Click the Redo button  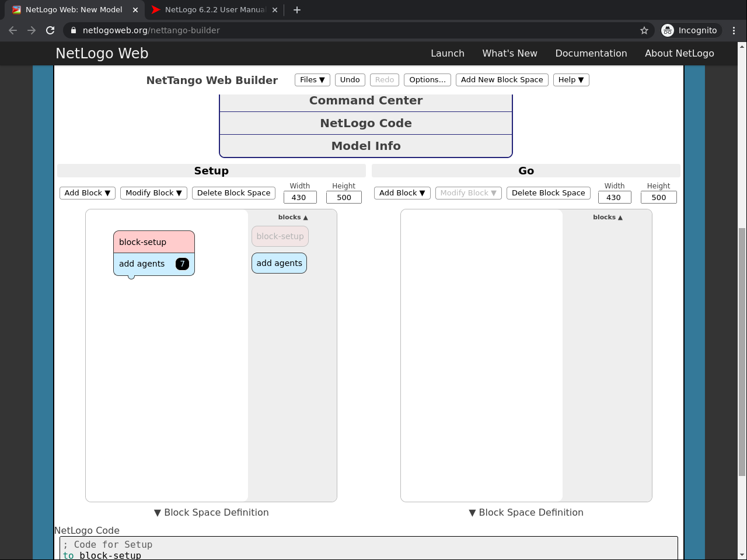tap(385, 80)
